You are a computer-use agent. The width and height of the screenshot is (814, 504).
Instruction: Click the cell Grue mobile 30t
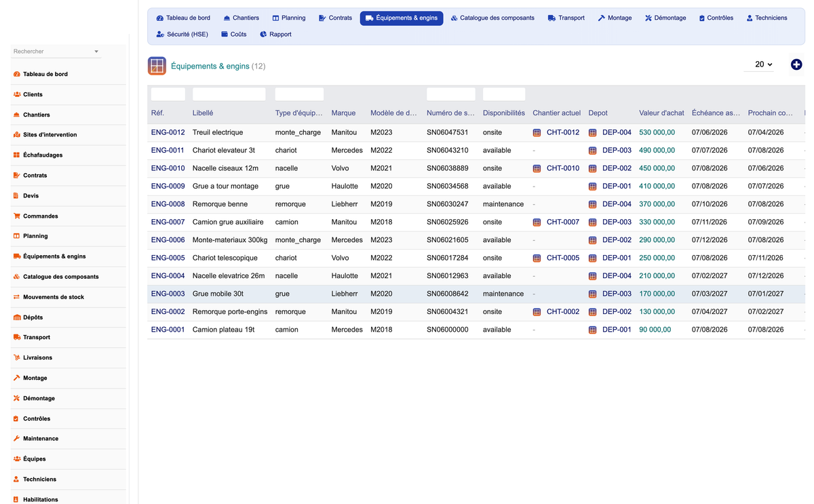coord(218,294)
